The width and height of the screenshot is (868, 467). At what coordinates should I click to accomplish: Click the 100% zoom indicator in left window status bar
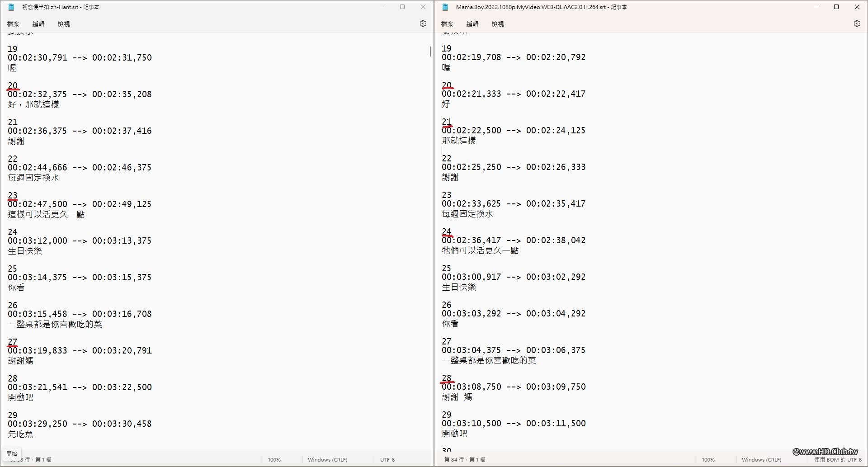[x=274, y=460]
